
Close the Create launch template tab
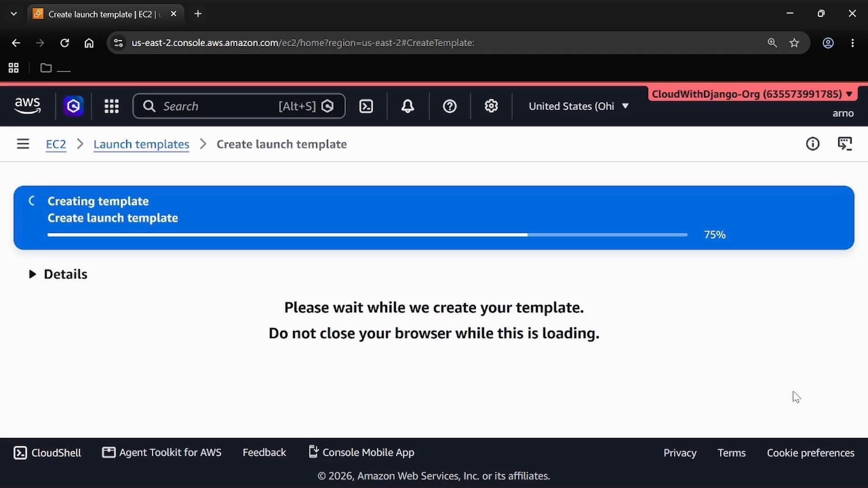tap(174, 14)
